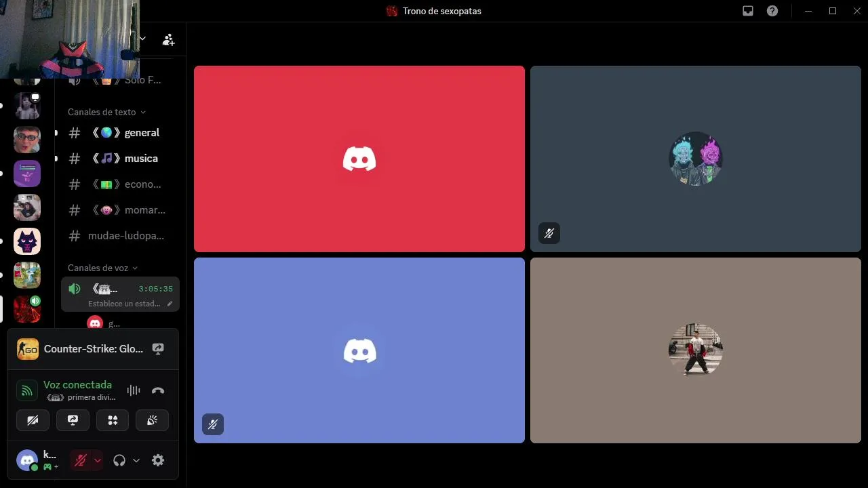Select the child on swing server icon
Screen dimensions: 868x488
point(27,106)
